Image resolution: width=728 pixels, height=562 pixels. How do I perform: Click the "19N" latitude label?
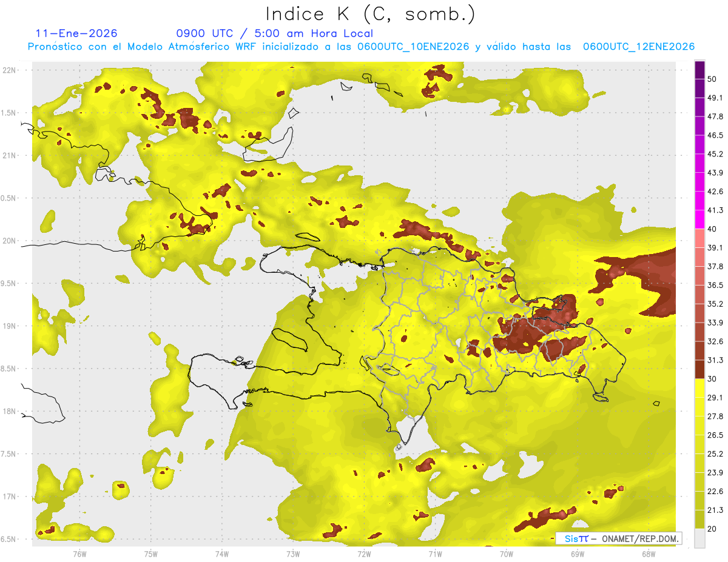(10, 326)
